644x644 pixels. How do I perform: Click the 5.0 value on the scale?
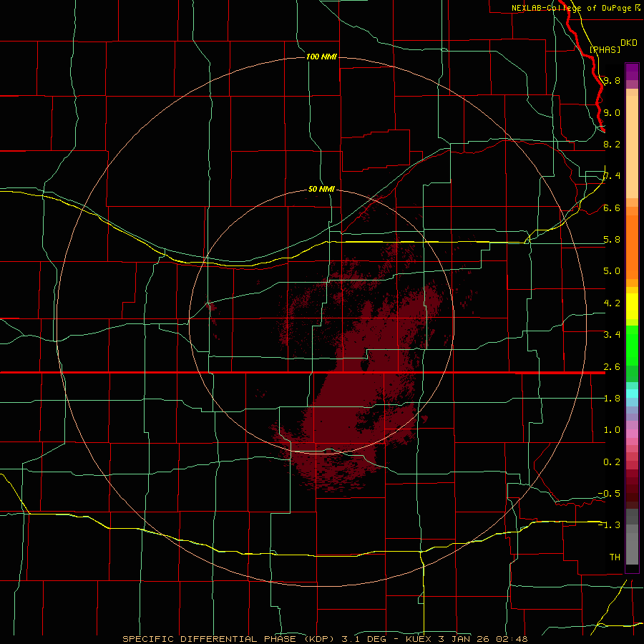coord(612,271)
